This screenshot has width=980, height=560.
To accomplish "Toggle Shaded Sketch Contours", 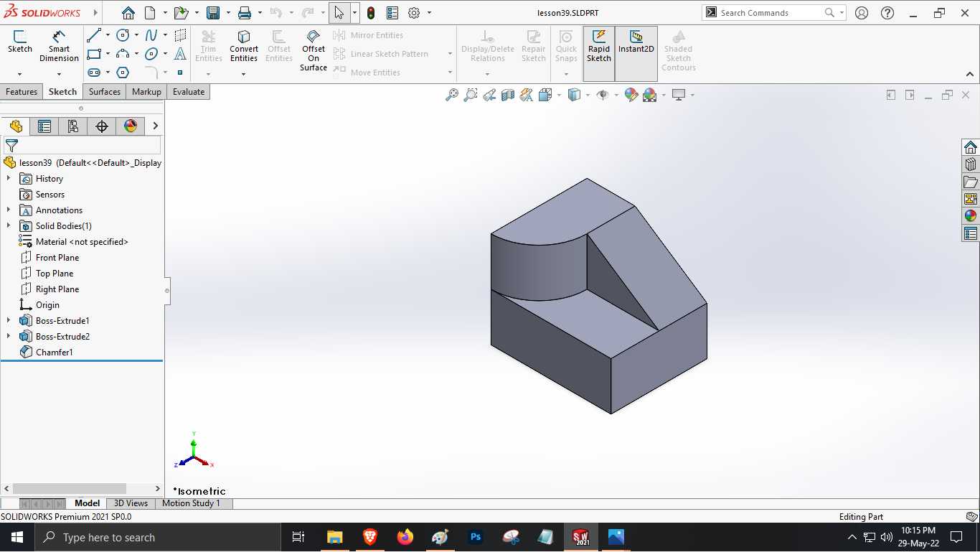I will 679,50.
